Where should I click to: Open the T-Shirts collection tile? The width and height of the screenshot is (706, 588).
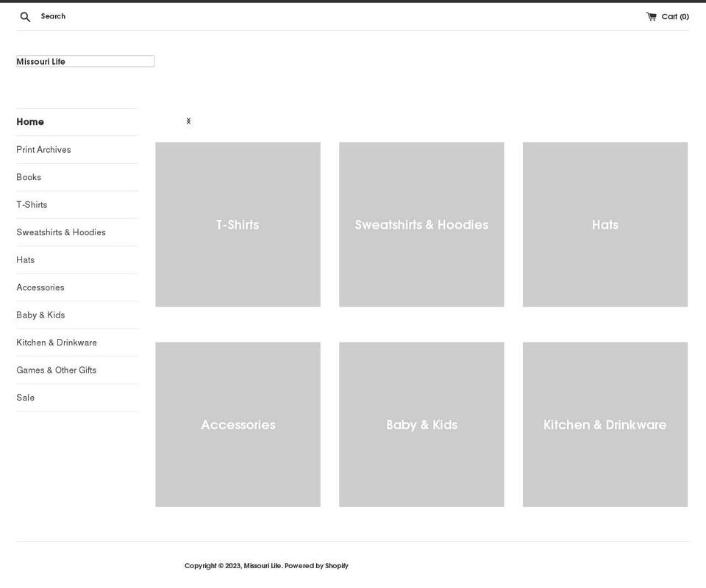238,224
